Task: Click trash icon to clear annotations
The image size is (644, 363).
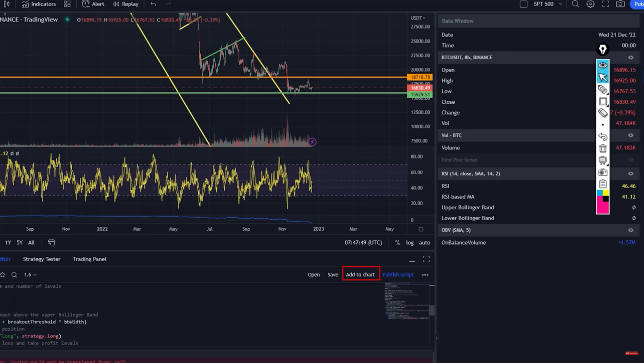Action: click(603, 148)
